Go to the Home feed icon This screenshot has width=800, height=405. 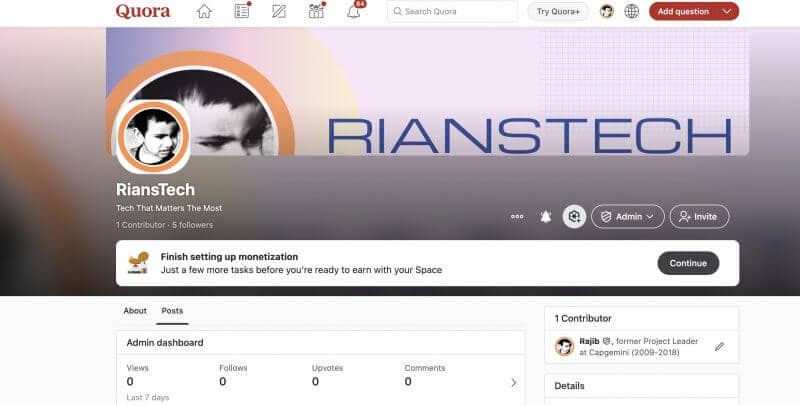[x=204, y=11]
